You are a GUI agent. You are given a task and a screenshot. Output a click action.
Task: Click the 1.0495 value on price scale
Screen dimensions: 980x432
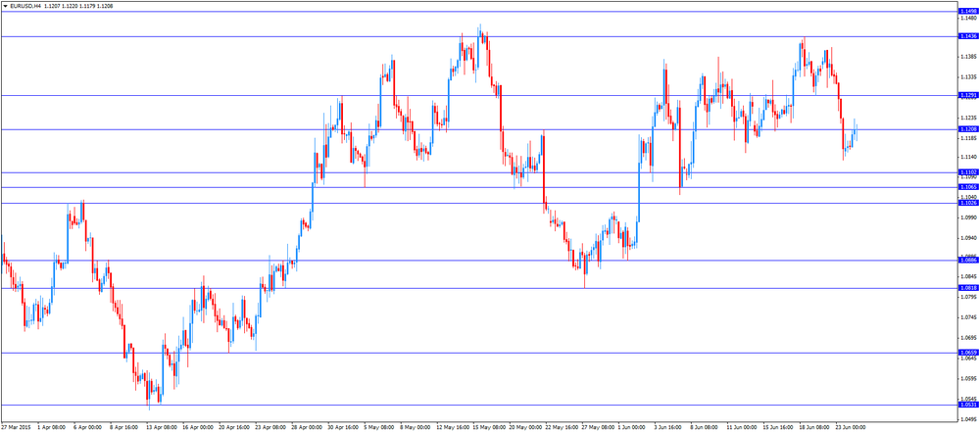pyautogui.click(x=968, y=419)
